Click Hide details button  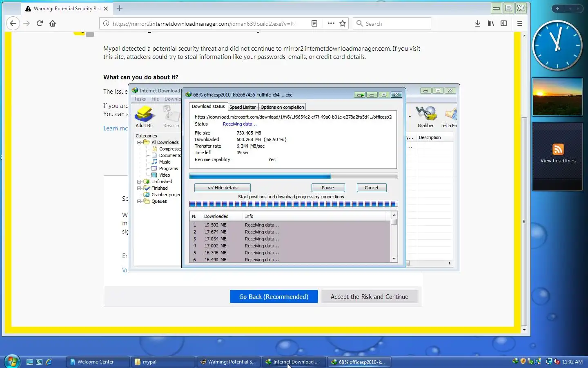click(223, 188)
